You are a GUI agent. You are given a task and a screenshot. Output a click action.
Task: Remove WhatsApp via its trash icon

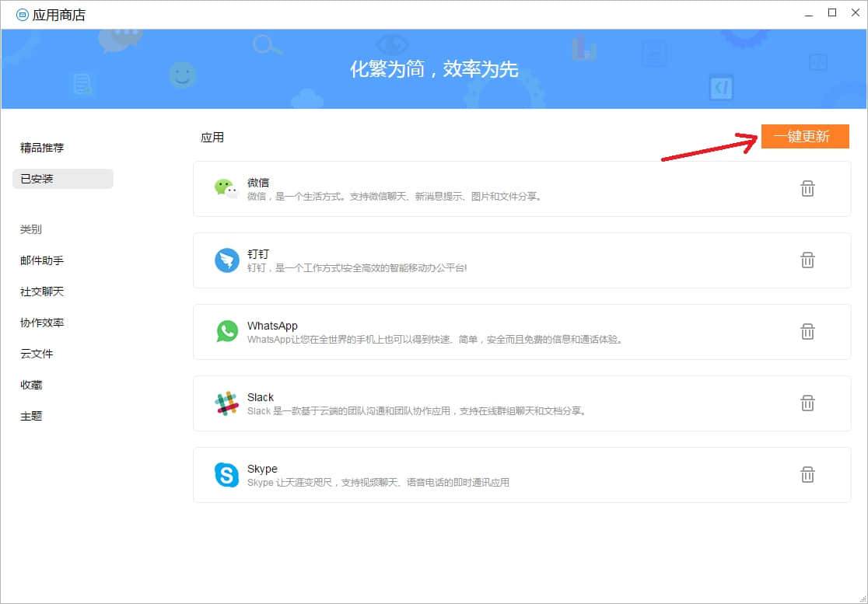(x=807, y=332)
